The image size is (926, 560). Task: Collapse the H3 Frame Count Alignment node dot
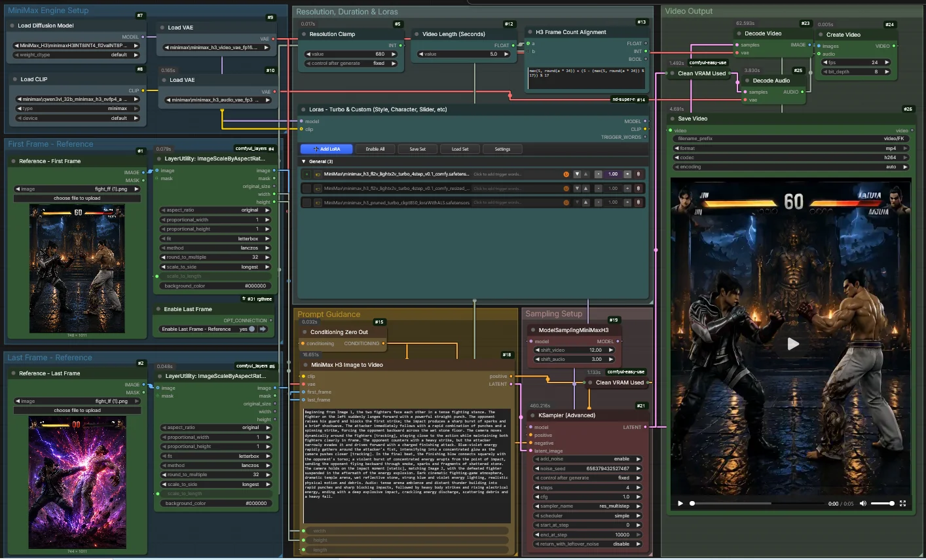(530, 32)
